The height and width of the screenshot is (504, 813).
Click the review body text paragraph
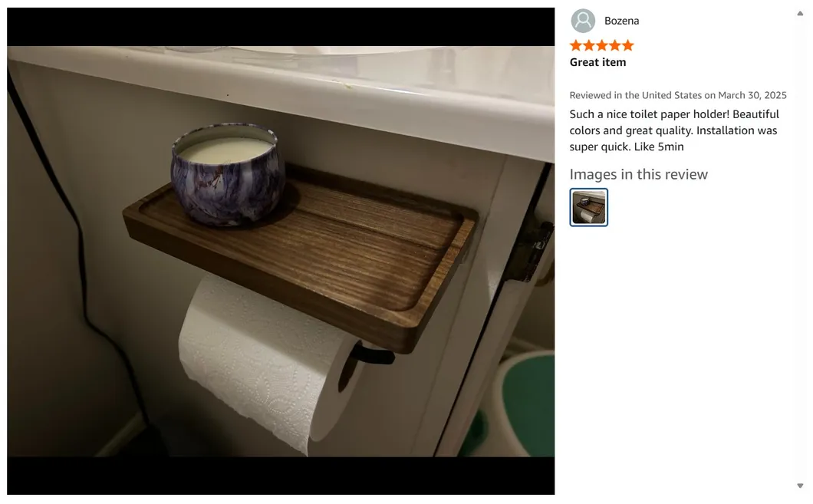[x=674, y=130]
